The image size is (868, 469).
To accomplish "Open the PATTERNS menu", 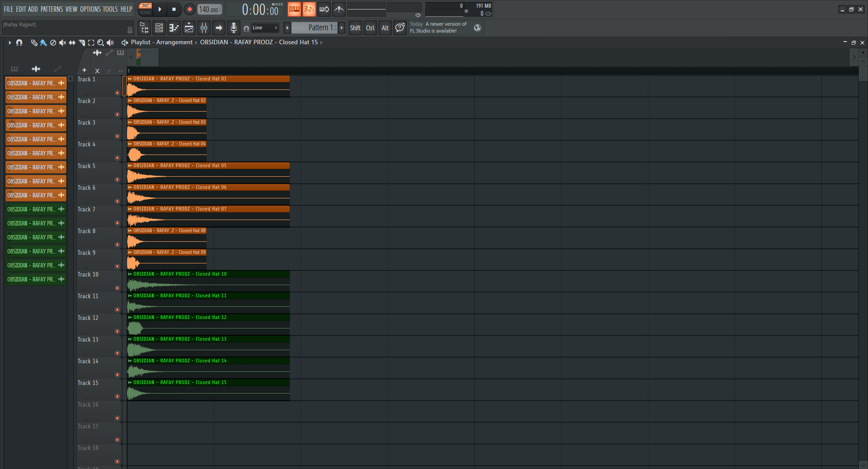I will (52, 9).
